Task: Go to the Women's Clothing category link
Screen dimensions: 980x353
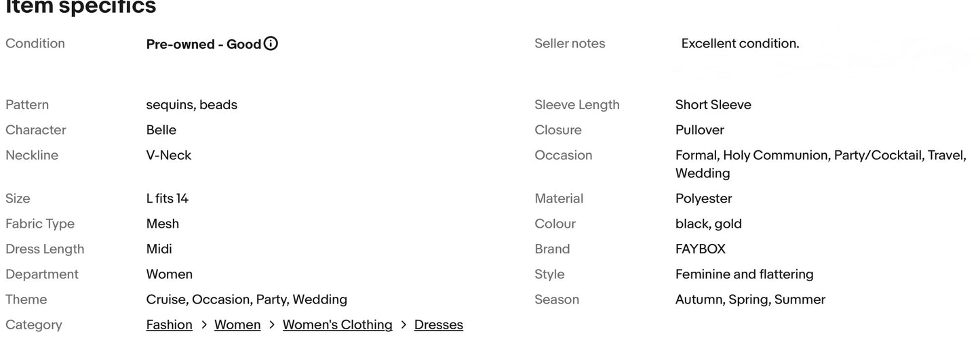Action: click(337, 325)
